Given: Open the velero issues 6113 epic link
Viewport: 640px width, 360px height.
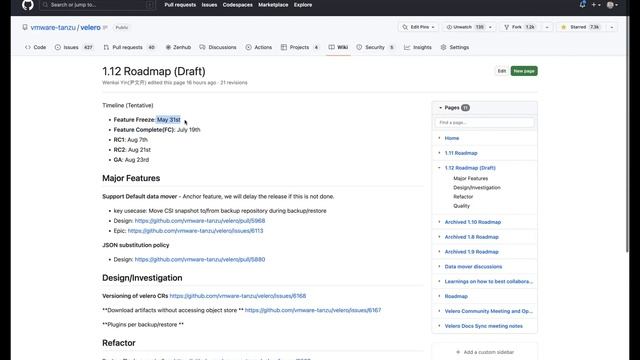Looking at the screenshot, I should [196, 231].
